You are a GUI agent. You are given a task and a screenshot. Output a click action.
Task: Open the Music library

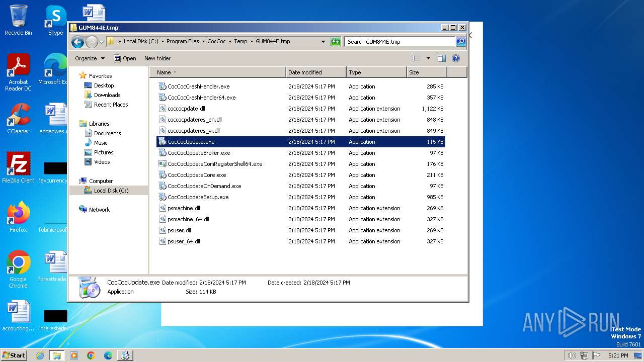[101, 143]
